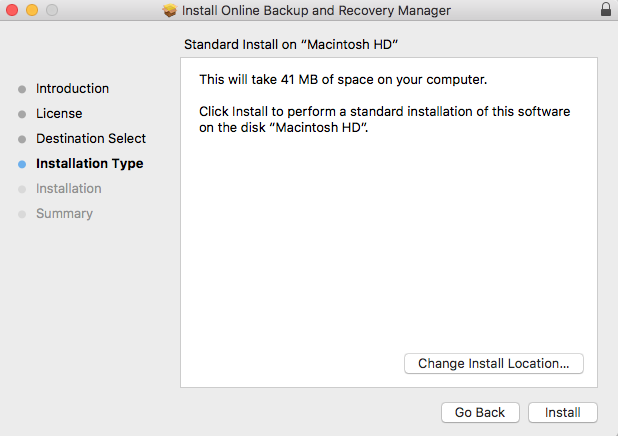Click the Go Back button
The width and height of the screenshot is (618, 436).
click(x=480, y=412)
